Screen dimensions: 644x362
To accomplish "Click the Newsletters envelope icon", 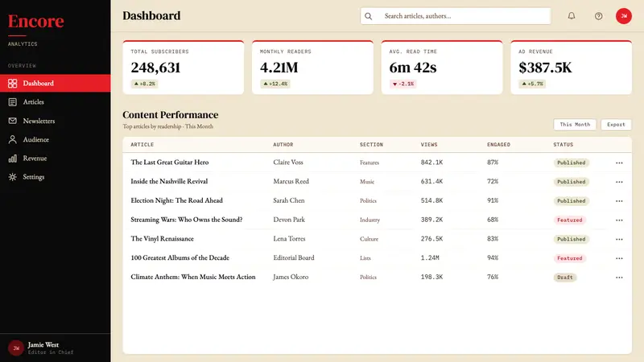I will [13, 121].
